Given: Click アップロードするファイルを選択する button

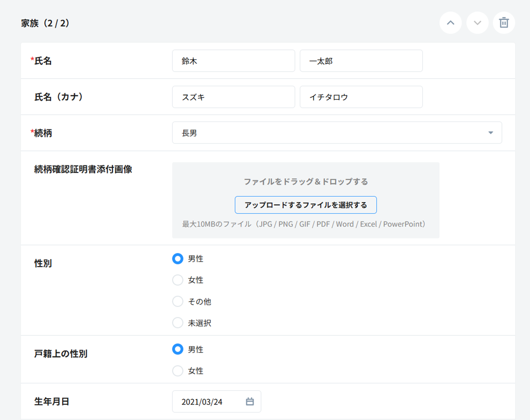Looking at the screenshot, I should tap(305, 205).
